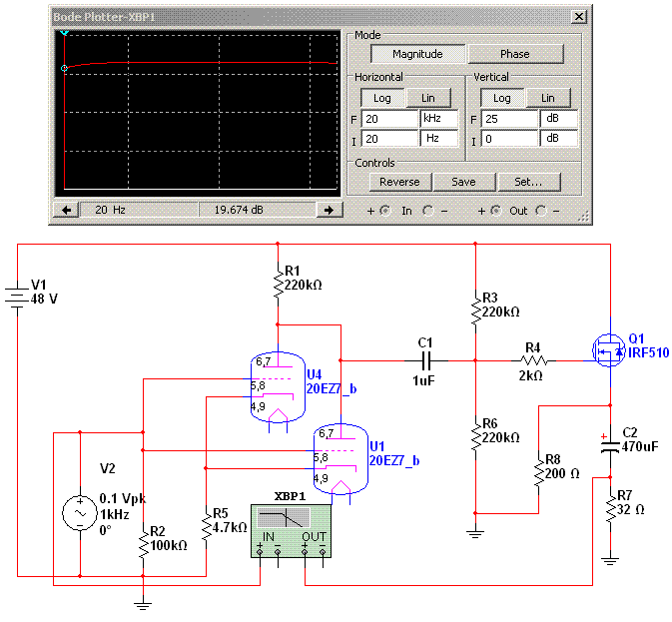
Task: Select the Out minus radio button
Action: [541, 211]
